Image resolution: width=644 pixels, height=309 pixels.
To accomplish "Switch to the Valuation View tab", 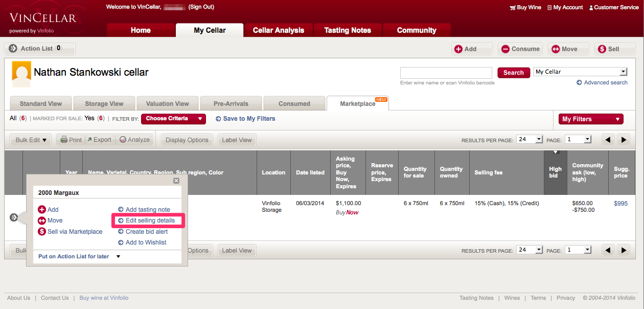I will click(168, 103).
